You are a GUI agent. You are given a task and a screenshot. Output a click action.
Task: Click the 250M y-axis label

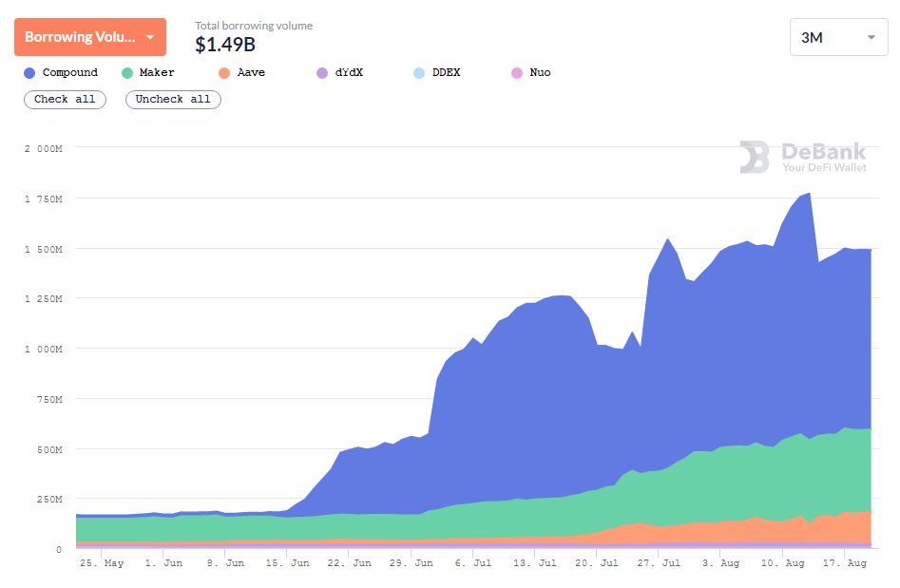50,499
